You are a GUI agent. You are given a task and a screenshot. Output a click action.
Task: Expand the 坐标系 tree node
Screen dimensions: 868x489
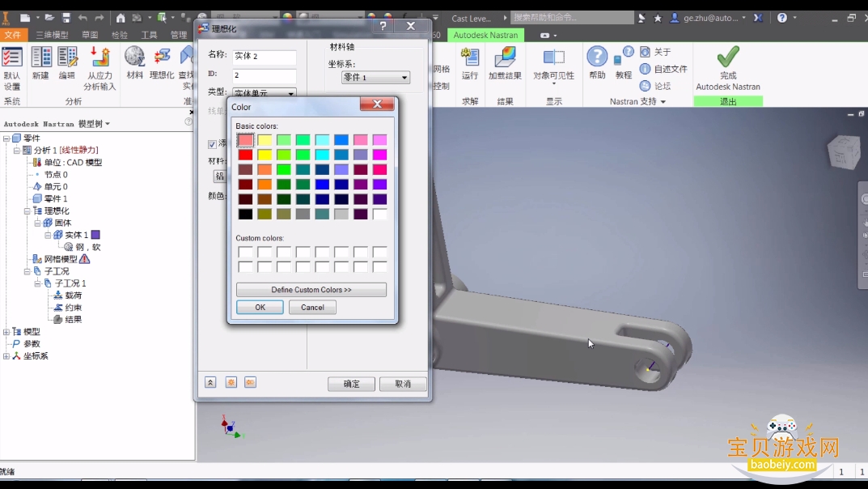click(x=6, y=356)
